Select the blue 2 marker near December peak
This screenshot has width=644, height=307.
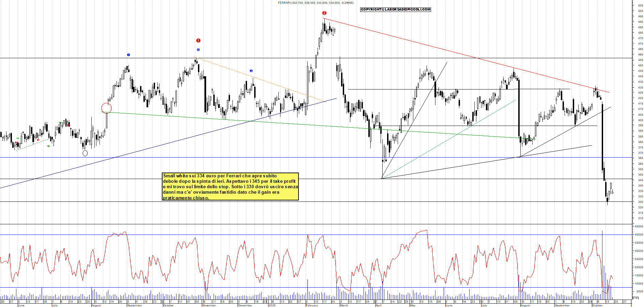(251, 71)
